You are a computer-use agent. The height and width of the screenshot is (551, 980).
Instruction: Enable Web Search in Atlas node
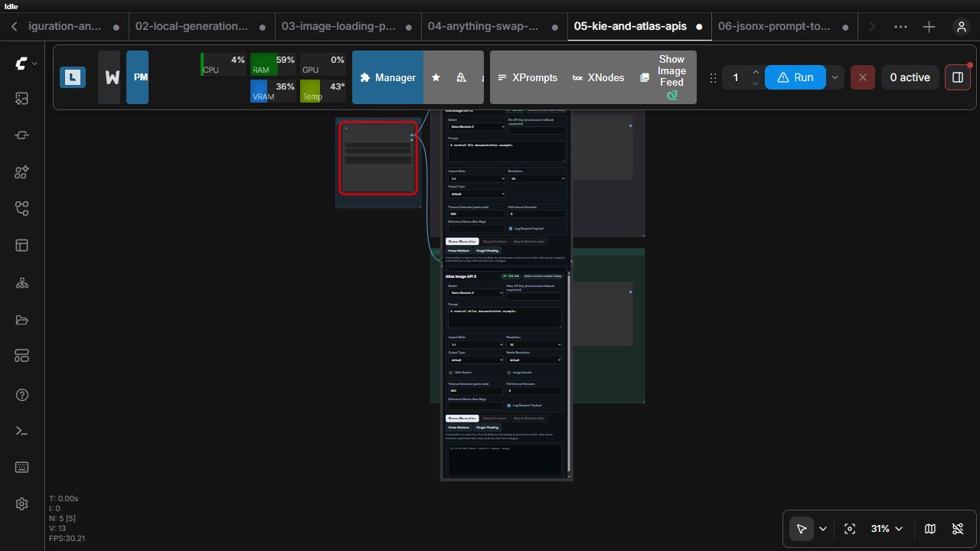pos(450,373)
